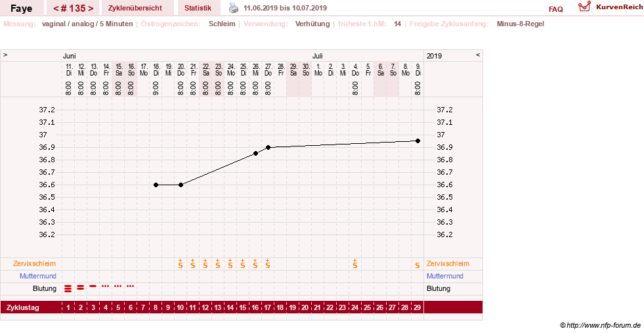Click cervical mucus S+ symbol on day 17
The height and width of the screenshot is (333, 644).
point(267,263)
